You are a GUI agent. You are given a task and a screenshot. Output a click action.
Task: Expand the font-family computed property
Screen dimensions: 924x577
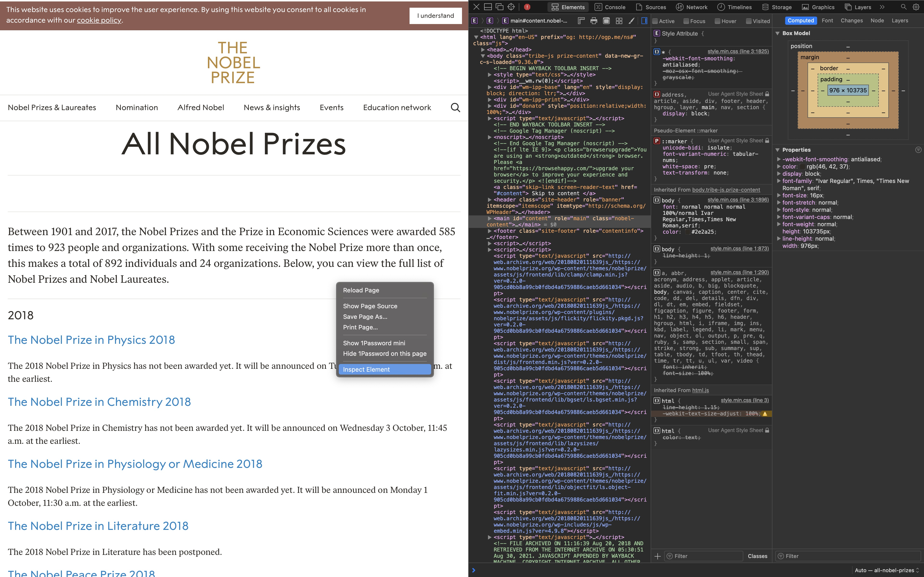coord(778,181)
